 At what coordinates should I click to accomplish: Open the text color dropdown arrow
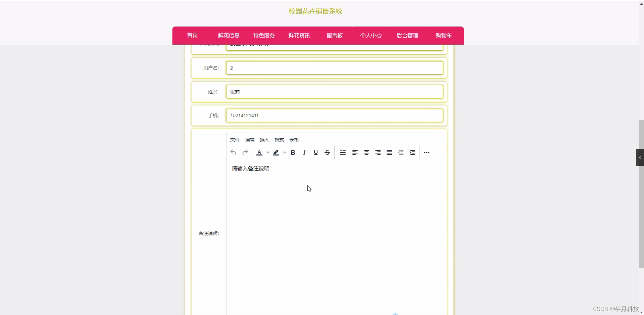point(267,152)
